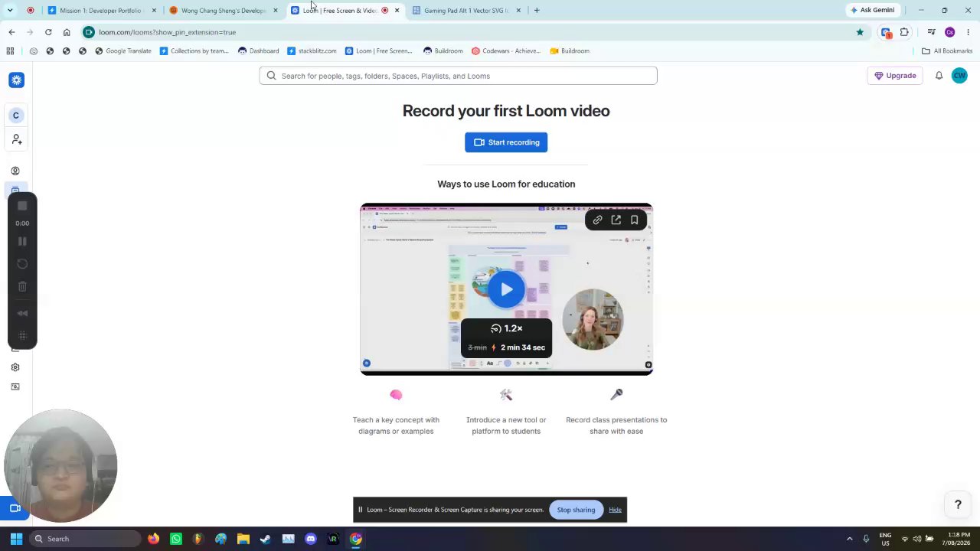
Task: Click the Start recording button
Action: click(x=506, y=142)
